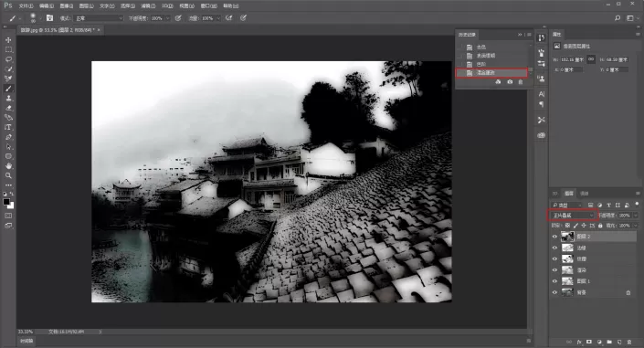The image size is (644, 348).
Task: Toggle eye of layer directly below 图层 2
Action: [x=554, y=248]
